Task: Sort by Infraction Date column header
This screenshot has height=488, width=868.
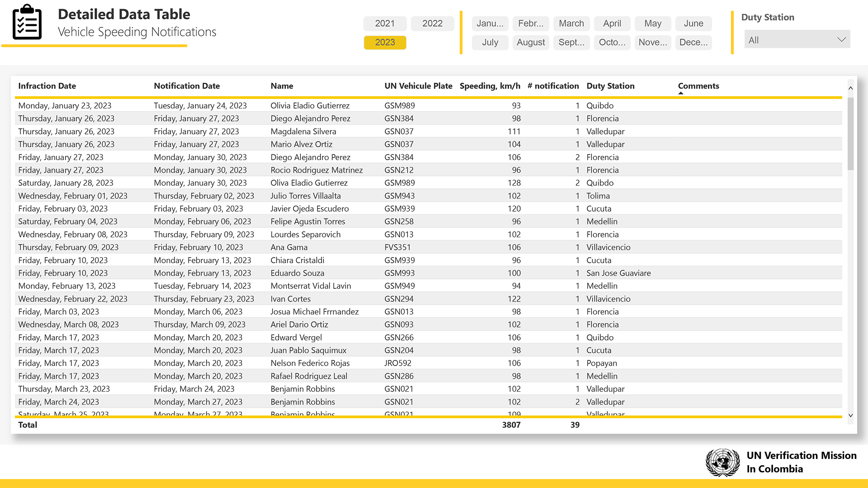Action: [x=47, y=86]
